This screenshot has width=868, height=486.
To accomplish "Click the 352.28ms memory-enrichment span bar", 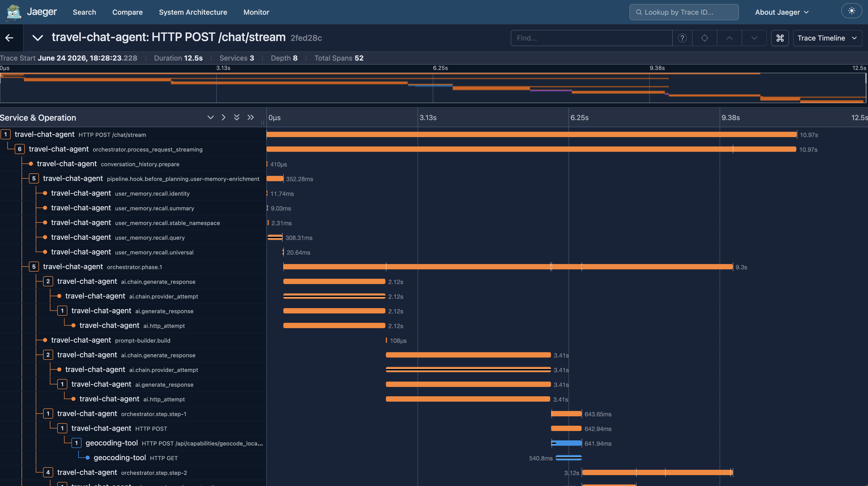I will [x=275, y=179].
